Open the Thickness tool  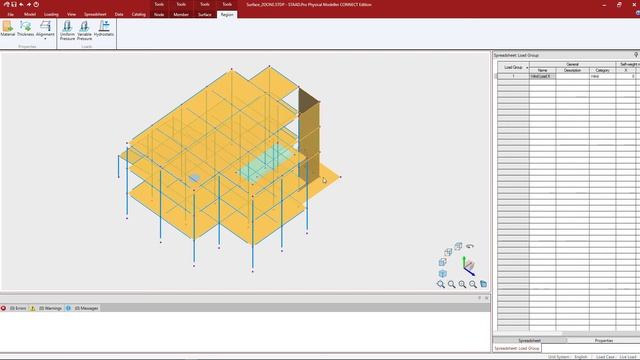(25, 29)
